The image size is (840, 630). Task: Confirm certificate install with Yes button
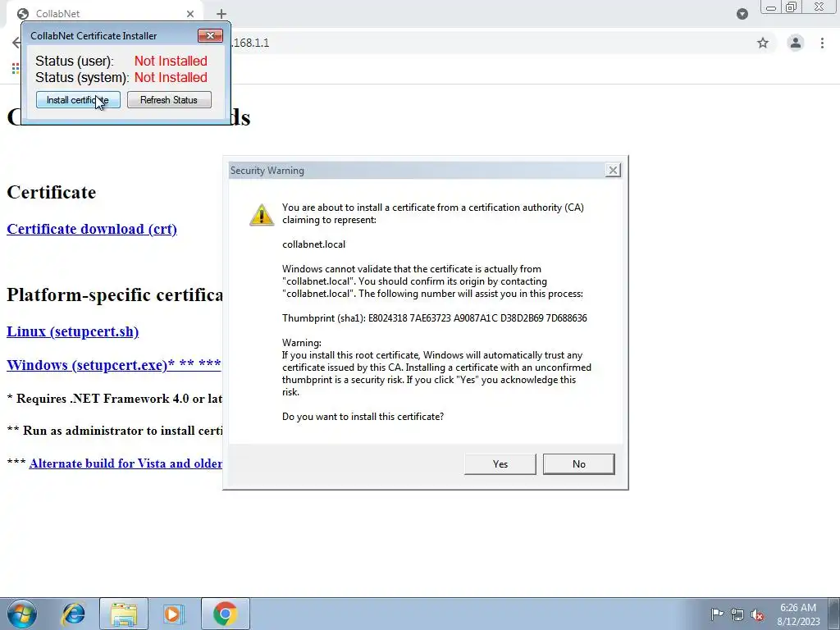(x=500, y=464)
